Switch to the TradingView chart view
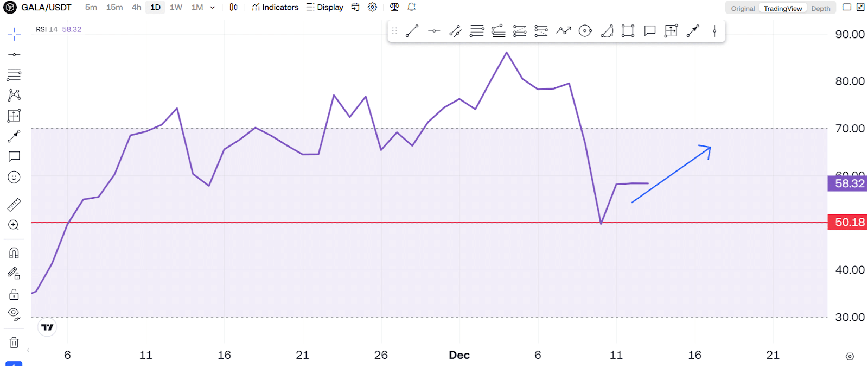The width and height of the screenshot is (868, 367). [783, 8]
